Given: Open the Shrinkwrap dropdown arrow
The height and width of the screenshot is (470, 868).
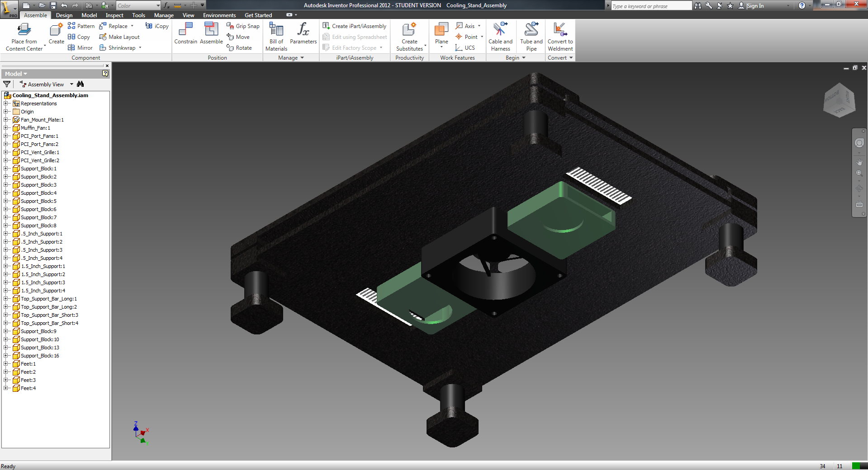Looking at the screenshot, I should click(140, 48).
